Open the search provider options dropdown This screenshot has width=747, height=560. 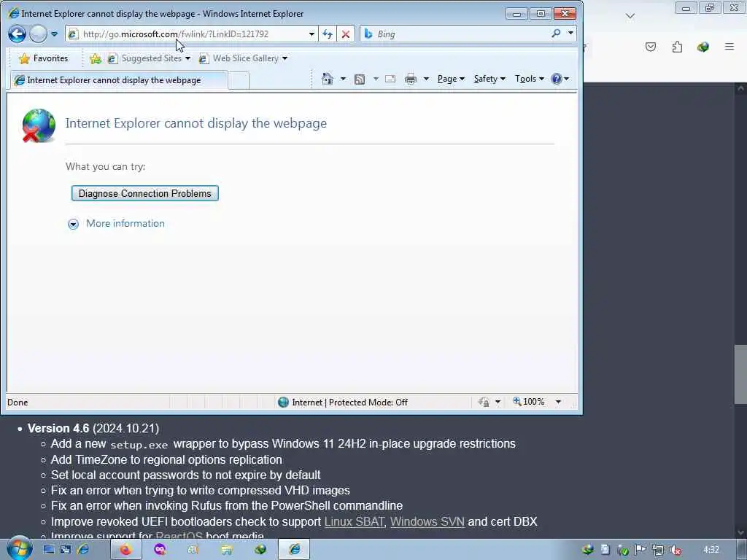pyautogui.click(x=570, y=34)
